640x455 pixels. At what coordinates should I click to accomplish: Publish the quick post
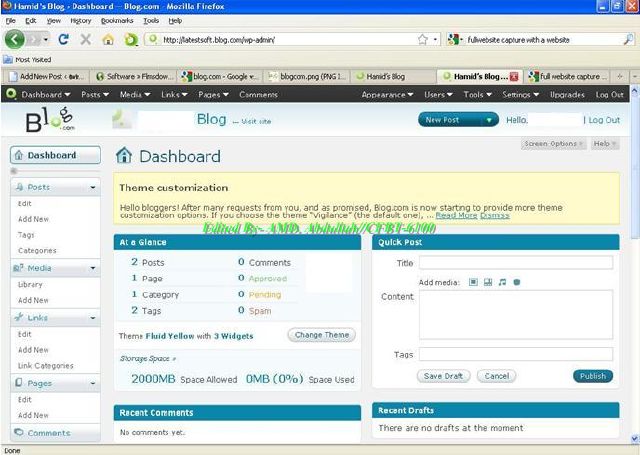coord(593,376)
